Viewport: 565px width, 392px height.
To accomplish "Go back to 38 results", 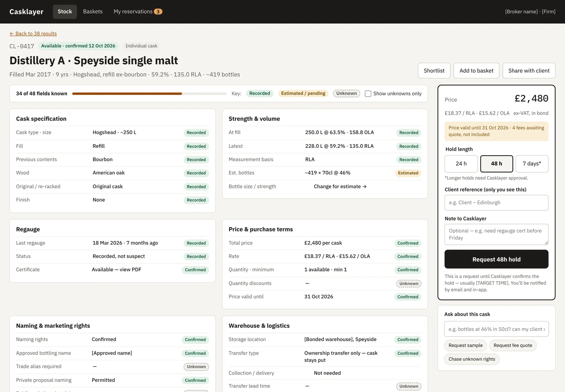I will 33,34.
